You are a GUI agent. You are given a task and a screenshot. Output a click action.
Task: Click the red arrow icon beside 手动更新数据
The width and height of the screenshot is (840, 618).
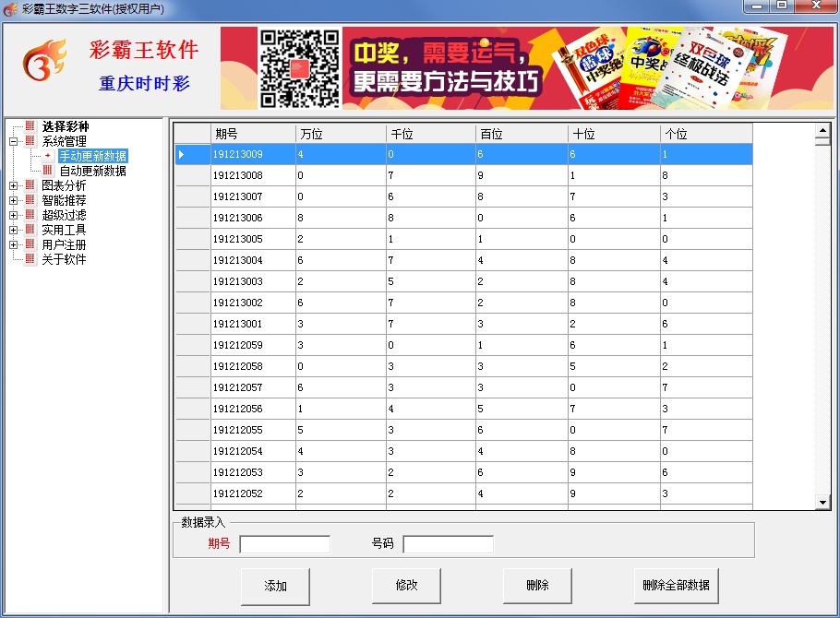click(x=48, y=156)
